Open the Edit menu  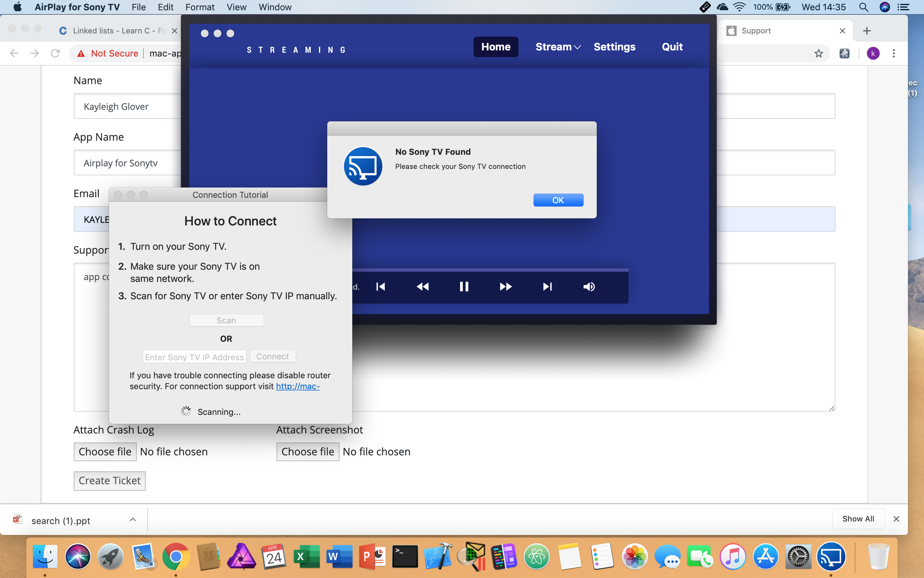165,7
